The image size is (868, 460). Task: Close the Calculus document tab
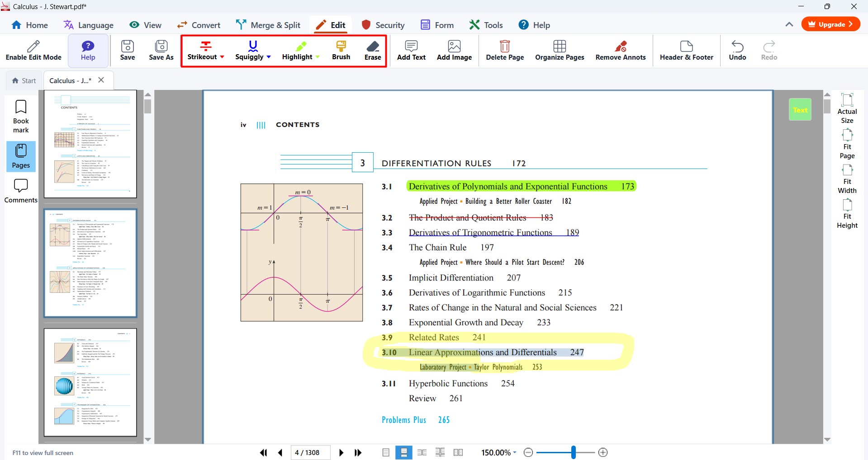(101, 80)
